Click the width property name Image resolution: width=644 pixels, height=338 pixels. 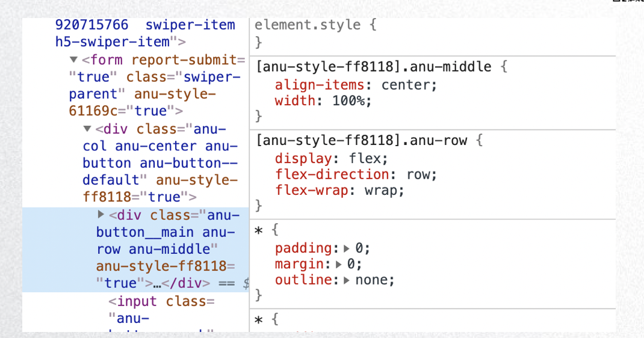tap(295, 100)
